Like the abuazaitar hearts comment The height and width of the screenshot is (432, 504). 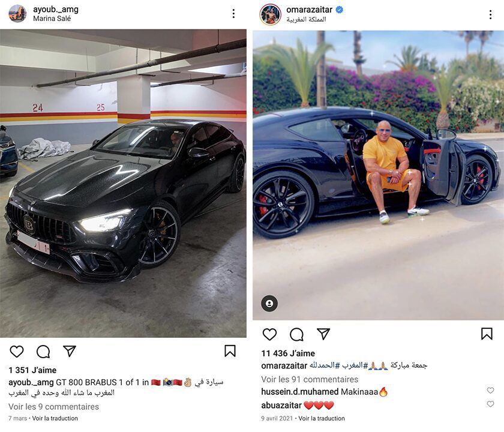point(490,404)
